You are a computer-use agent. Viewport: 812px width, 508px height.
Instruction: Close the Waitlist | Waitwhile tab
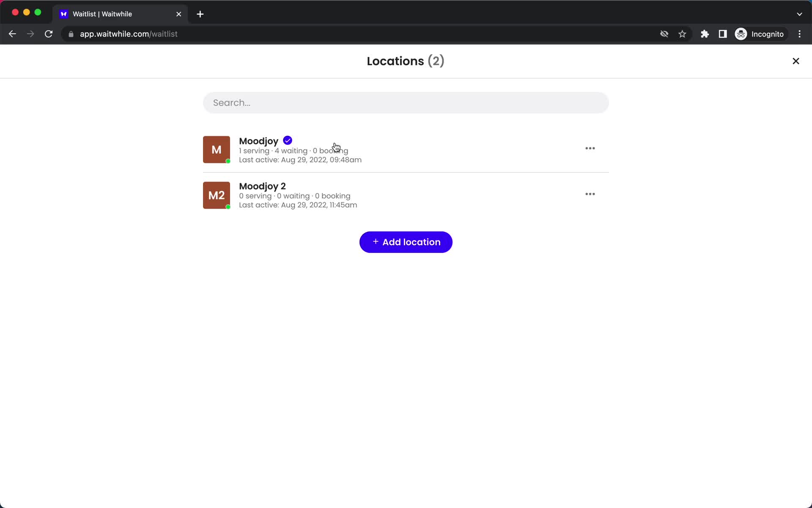[178, 14]
